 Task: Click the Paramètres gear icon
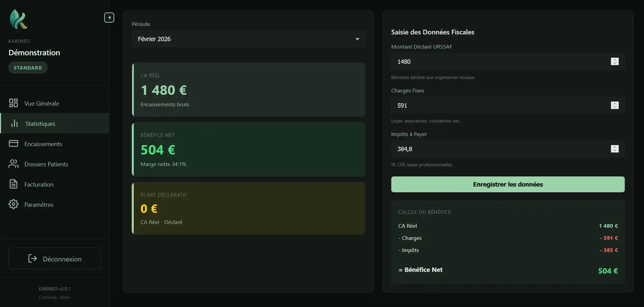(13, 204)
